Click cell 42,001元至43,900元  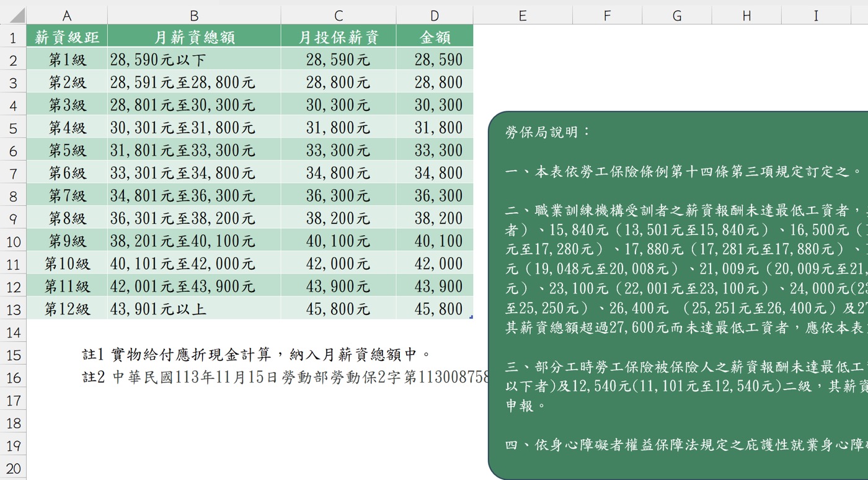pos(194,286)
